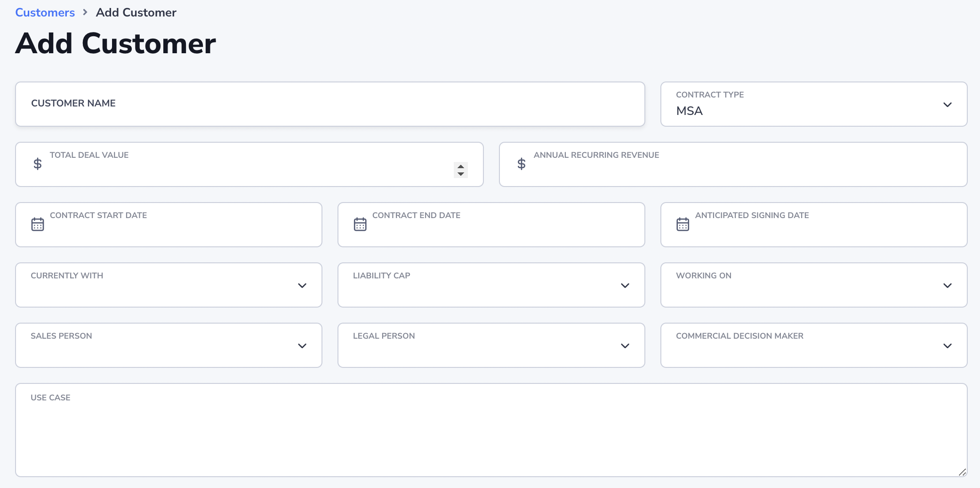The image size is (980, 488).
Task: Click the dollar icon beside Total Deal Value
Action: point(37,164)
